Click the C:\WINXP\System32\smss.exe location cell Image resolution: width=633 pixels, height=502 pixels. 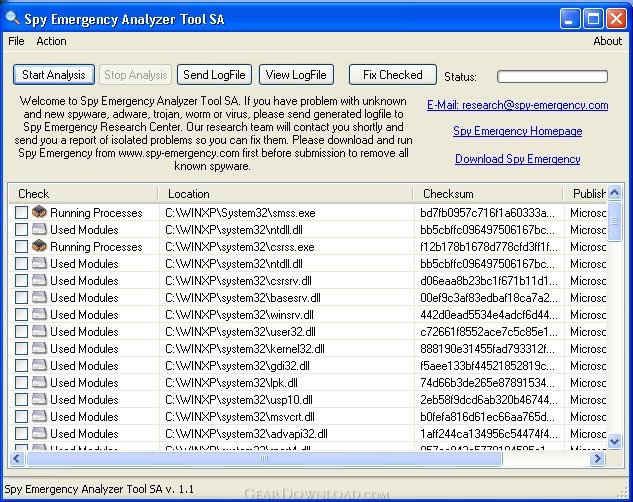tap(240, 213)
